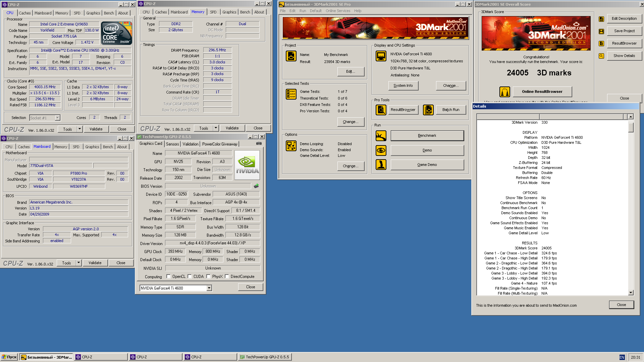The image size is (644, 362).
Task: Click the System Info button
Action: 403,85
